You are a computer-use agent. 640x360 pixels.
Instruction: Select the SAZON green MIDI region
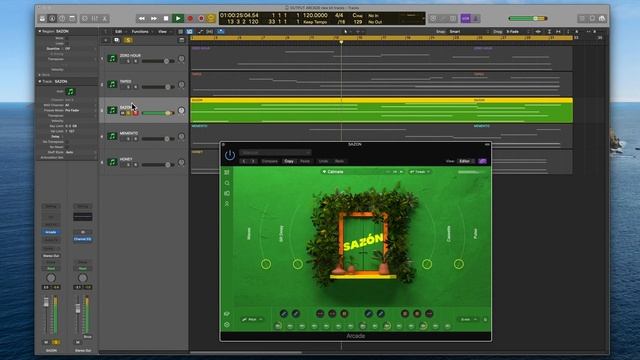(381, 111)
